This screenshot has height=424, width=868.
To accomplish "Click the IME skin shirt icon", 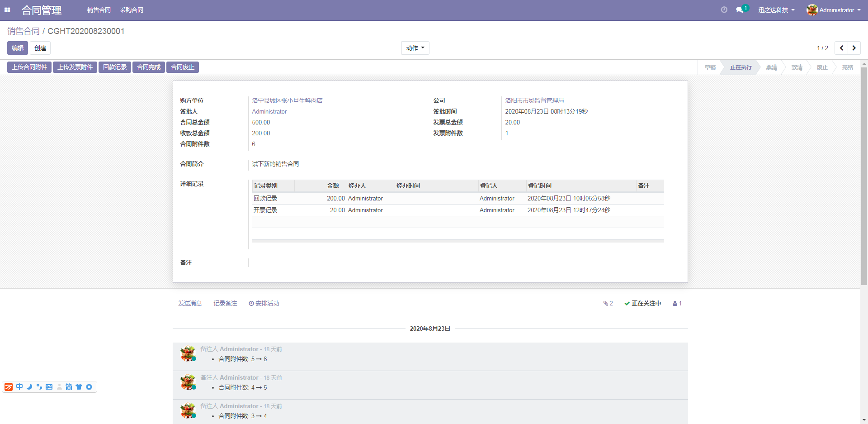I will [79, 387].
